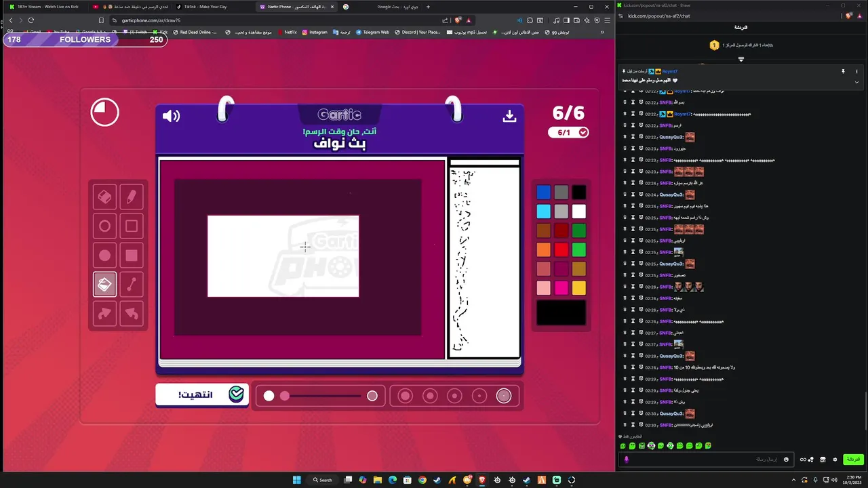
Task: Open the Telegram Web bookmark
Action: pos(372,32)
